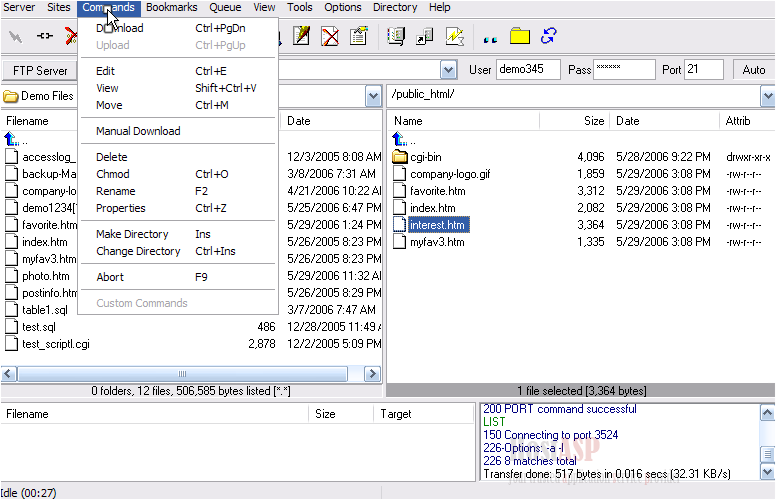The image size is (776, 500).
Task: Choose Rename from the Commands menu
Action: [178, 191]
